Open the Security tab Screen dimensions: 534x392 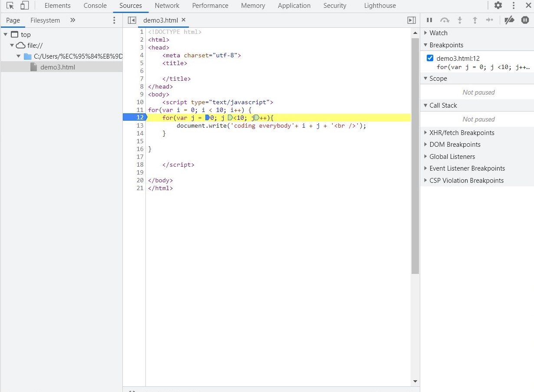coord(335,6)
